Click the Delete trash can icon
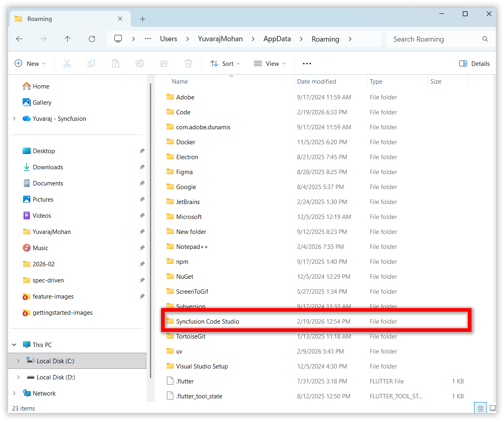Screen dimensions: 504x421 pyautogui.click(x=188, y=63)
